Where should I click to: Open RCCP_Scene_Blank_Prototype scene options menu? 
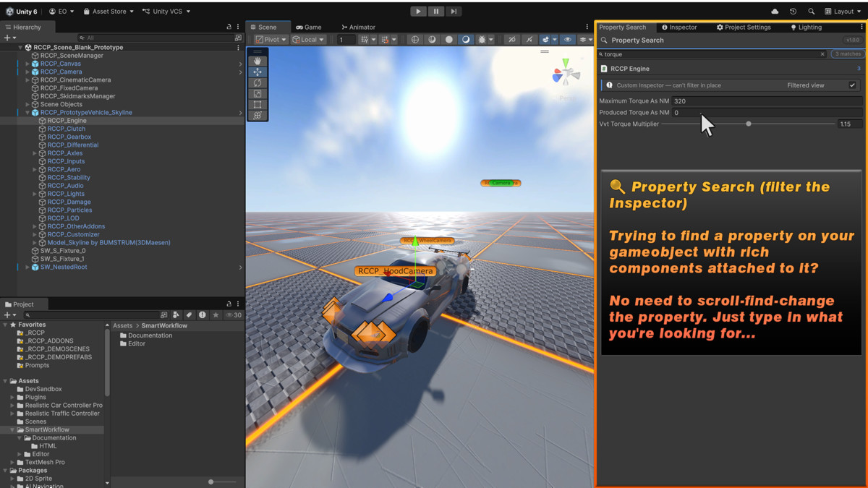238,48
